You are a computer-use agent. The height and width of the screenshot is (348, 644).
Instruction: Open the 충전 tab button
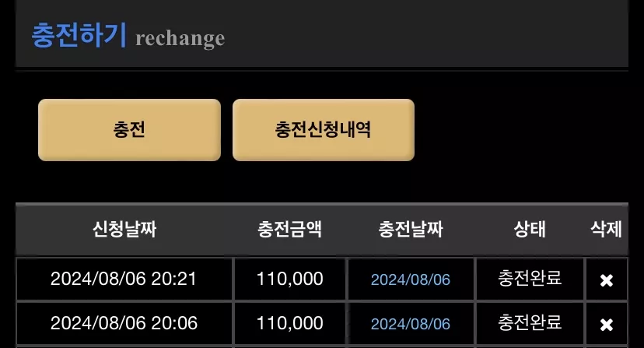(129, 129)
